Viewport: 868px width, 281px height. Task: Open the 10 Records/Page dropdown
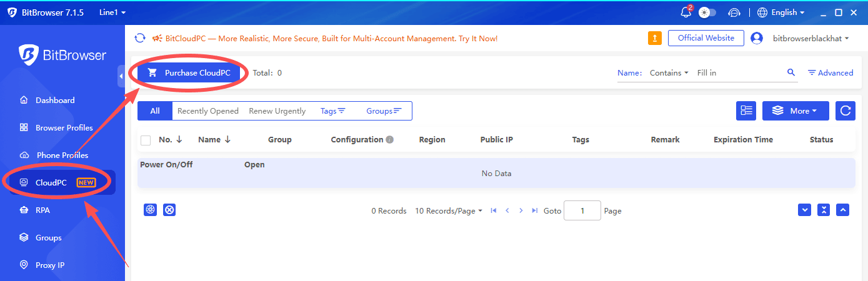(x=449, y=211)
